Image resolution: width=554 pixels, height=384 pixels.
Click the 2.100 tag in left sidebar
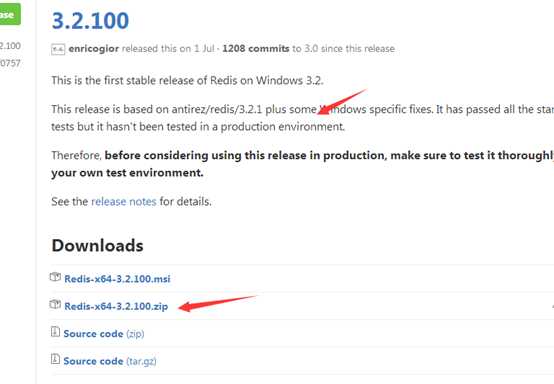point(10,46)
